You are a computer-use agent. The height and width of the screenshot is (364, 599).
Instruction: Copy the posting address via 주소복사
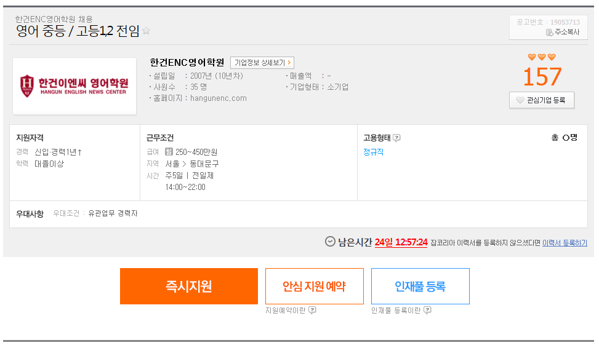[563, 32]
